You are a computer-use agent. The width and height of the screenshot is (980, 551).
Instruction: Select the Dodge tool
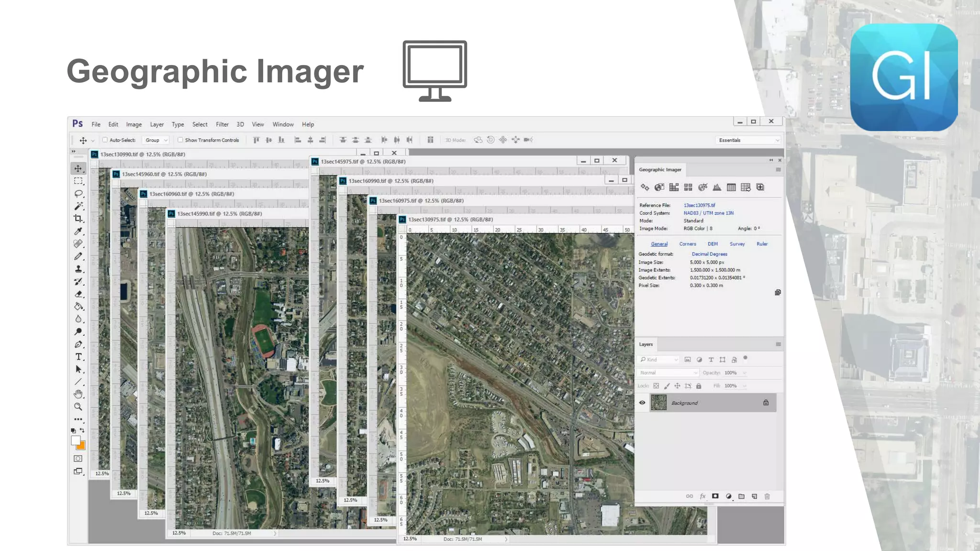pyautogui.click(x=78, y=331)
